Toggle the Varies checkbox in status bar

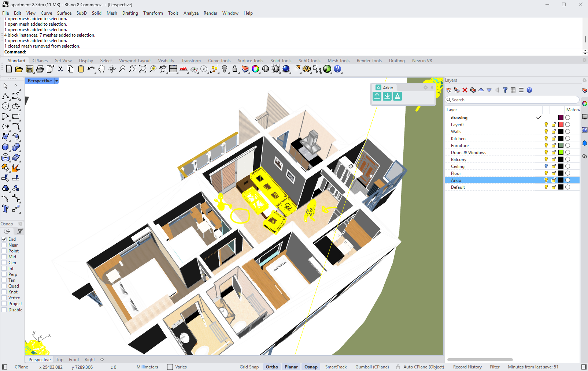pos(170,367)
